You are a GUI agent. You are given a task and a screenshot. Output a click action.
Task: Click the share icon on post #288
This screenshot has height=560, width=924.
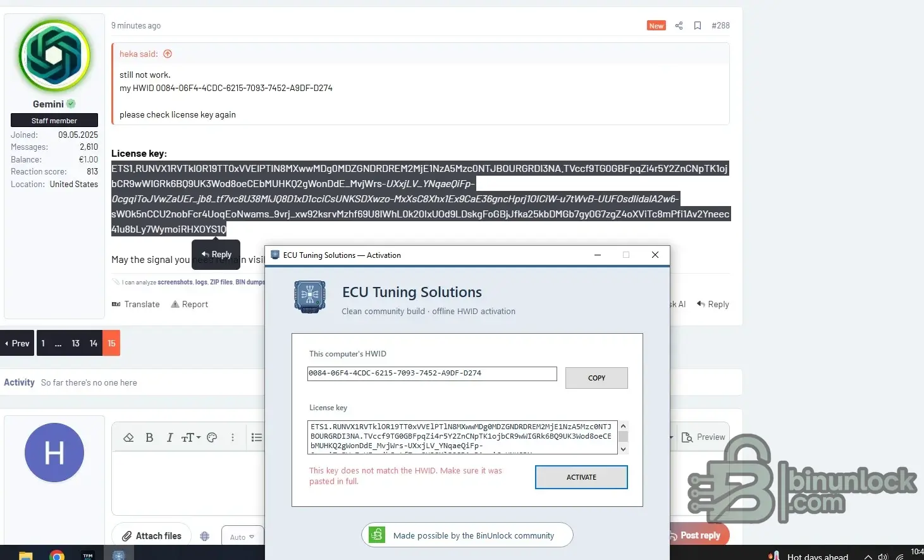coord(679,26)
